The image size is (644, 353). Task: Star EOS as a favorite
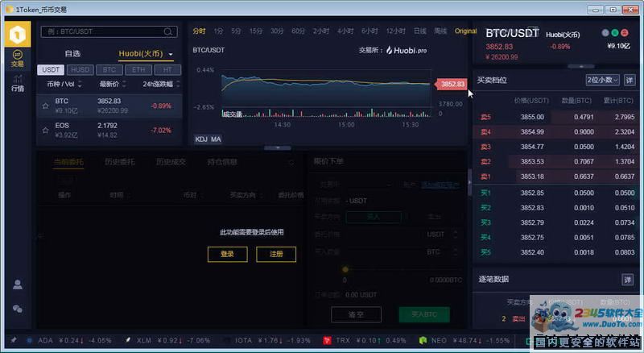tap(45, 130)
